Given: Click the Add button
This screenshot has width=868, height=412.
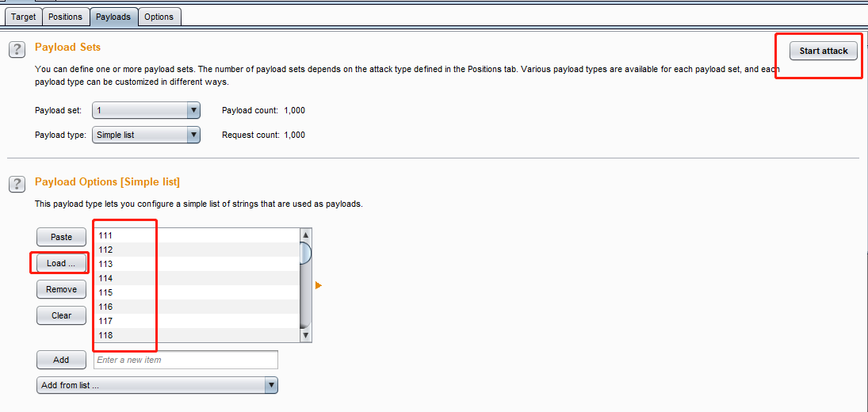Looking at the screenshot, I should point(61,360).
